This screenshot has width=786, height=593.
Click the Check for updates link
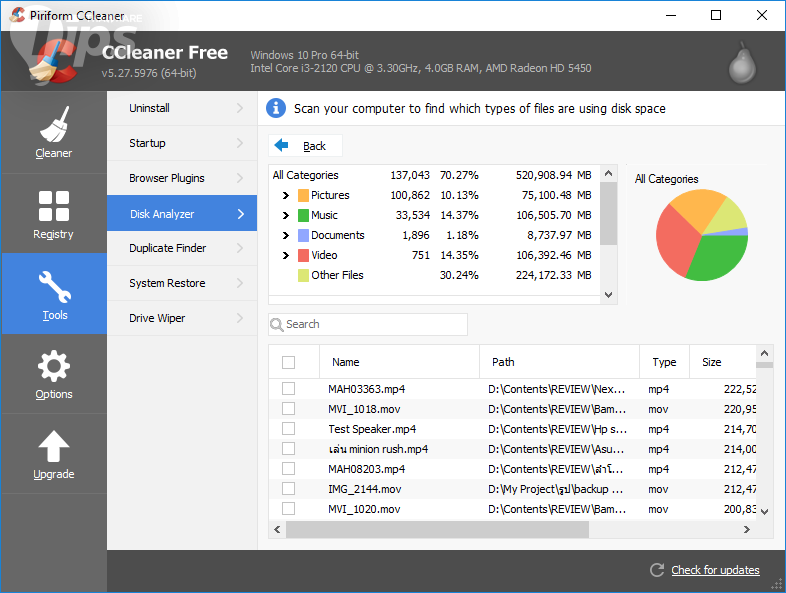(715, 570)
